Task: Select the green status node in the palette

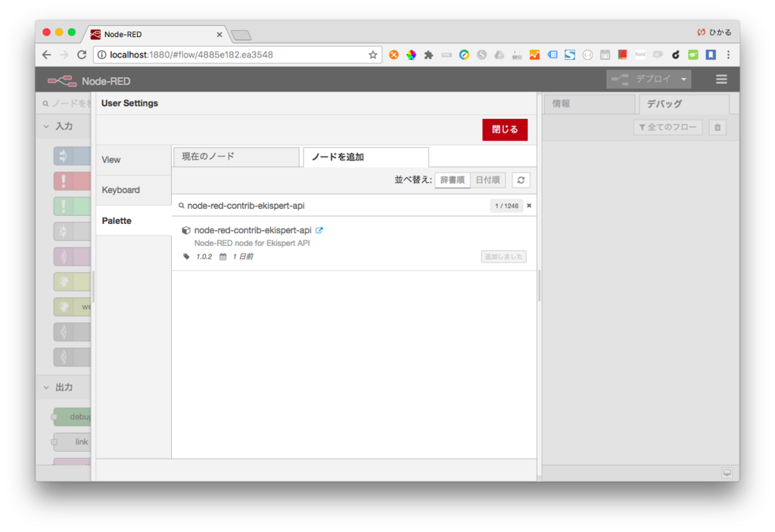Action: 72,206
